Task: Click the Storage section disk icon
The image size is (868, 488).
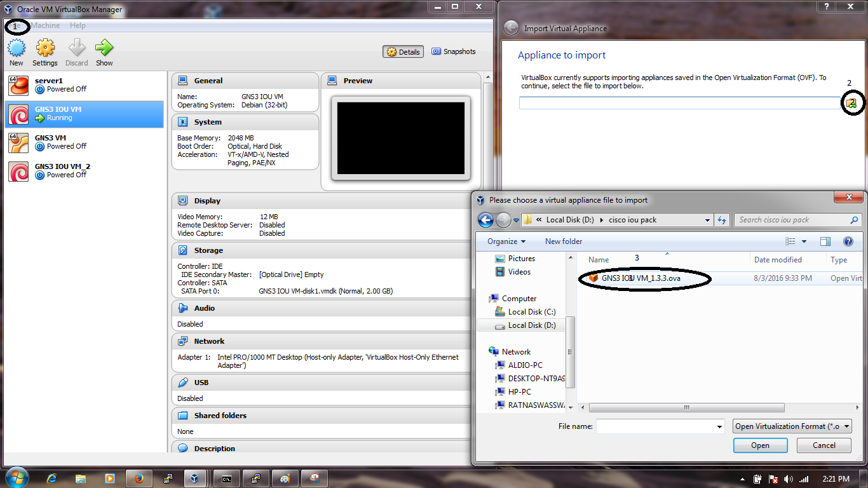Action: (x=183, y=250)
